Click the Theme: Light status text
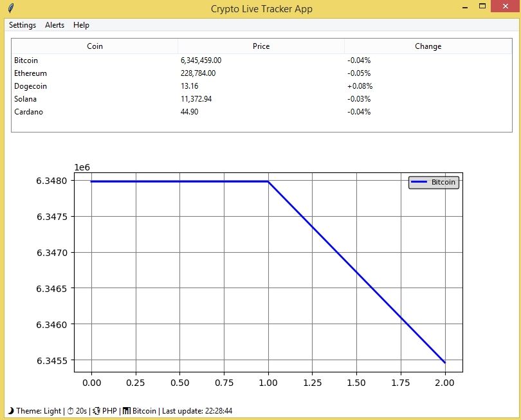Image resolution: width=521 pixels, height=420 pixels. [x=39, y=411]
